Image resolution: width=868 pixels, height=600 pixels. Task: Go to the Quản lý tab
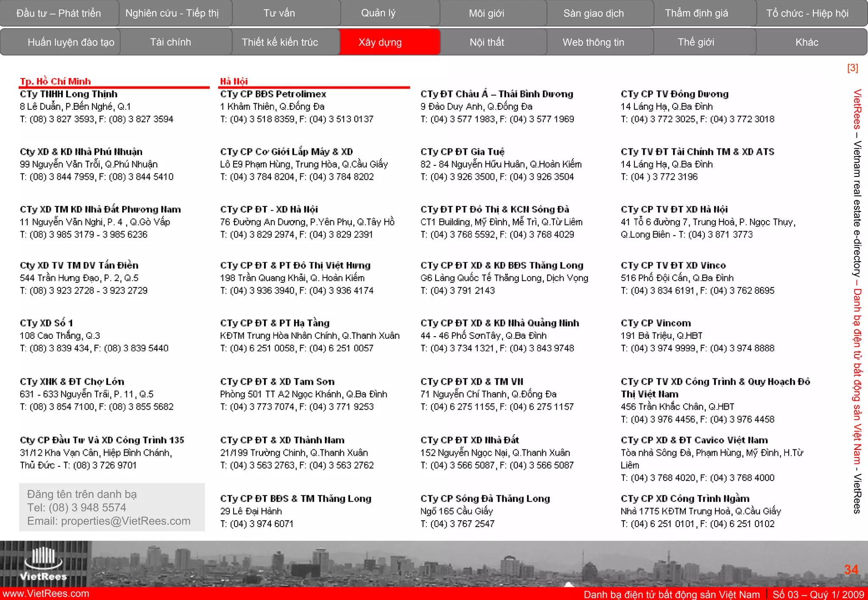click(x=378, y=13)
